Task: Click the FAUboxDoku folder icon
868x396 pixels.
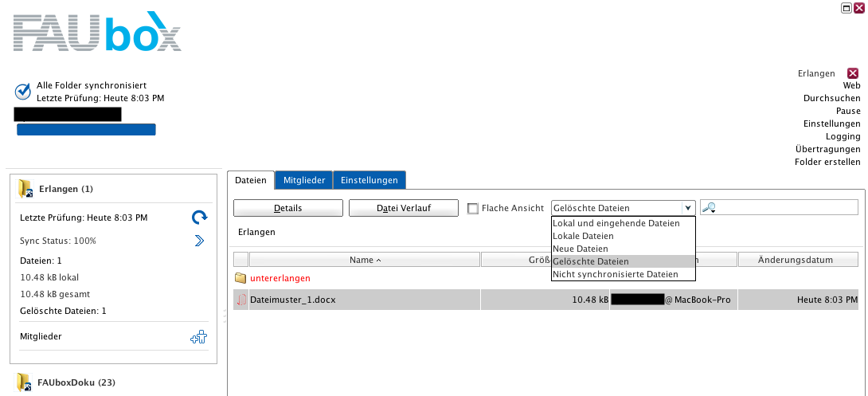Action: [23, 382]
